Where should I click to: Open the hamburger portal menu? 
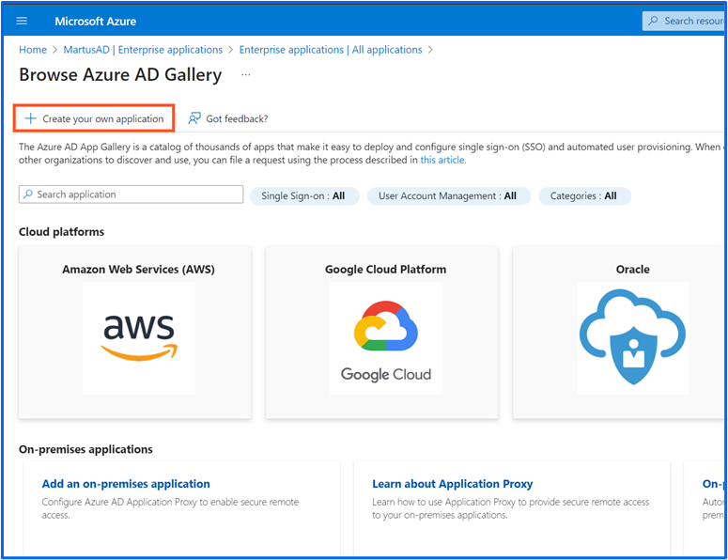22,21
